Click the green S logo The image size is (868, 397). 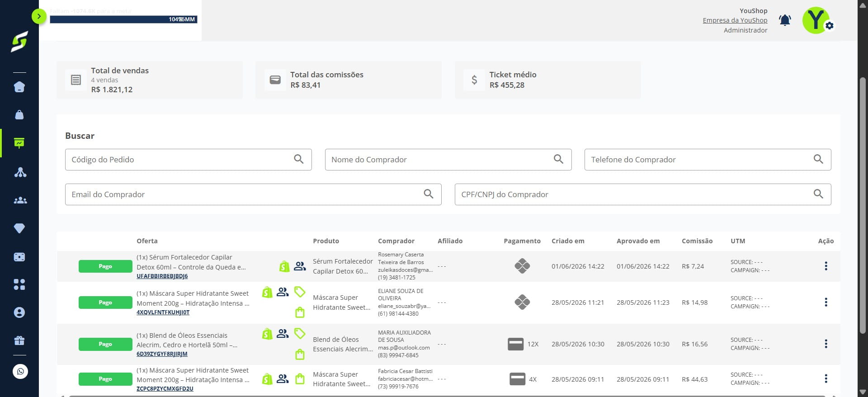(19, 42)
